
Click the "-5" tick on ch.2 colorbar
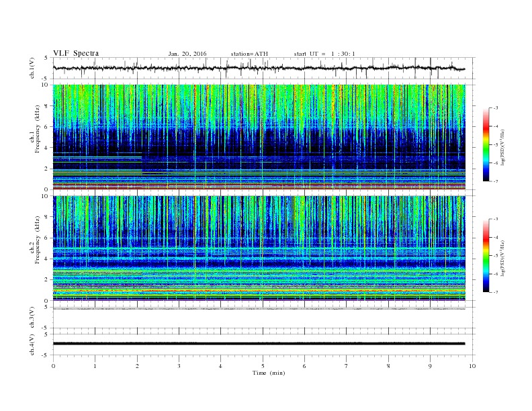coord(495,256)
